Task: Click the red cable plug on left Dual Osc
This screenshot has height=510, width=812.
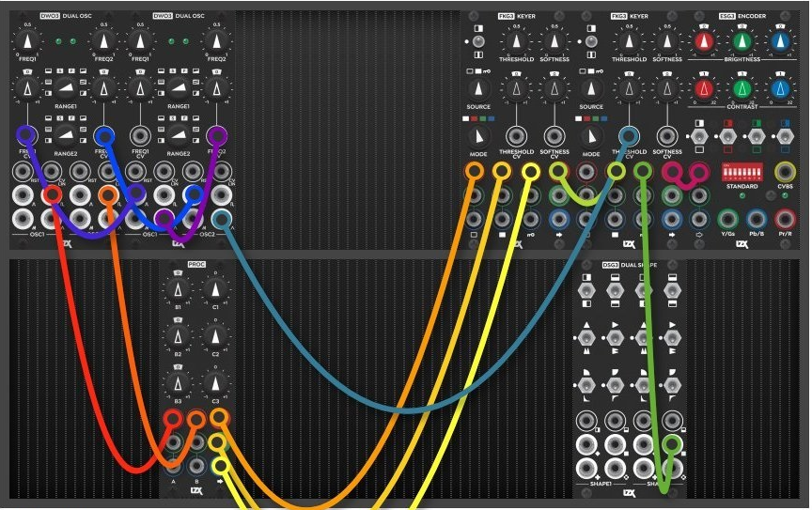Action: click(53, 195)
